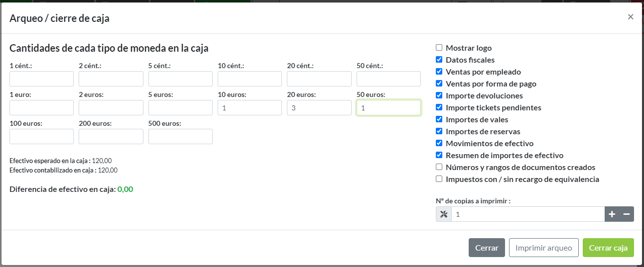Viewport: 644px width, 267px height.
Task: Close the dialog with the X icon
Action: [x=630, y=17]
